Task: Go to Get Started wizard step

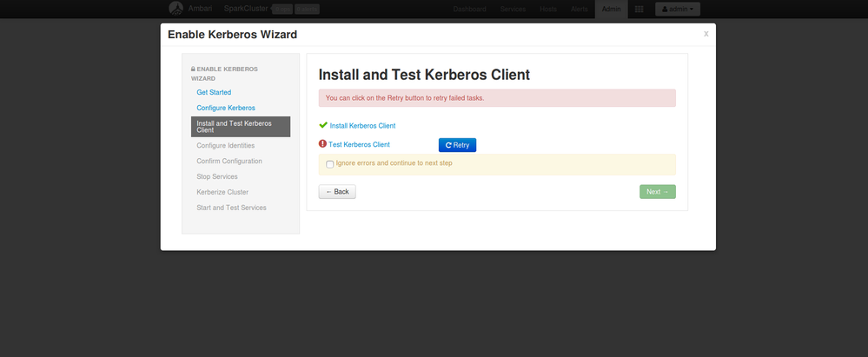Action: [214, 92]
